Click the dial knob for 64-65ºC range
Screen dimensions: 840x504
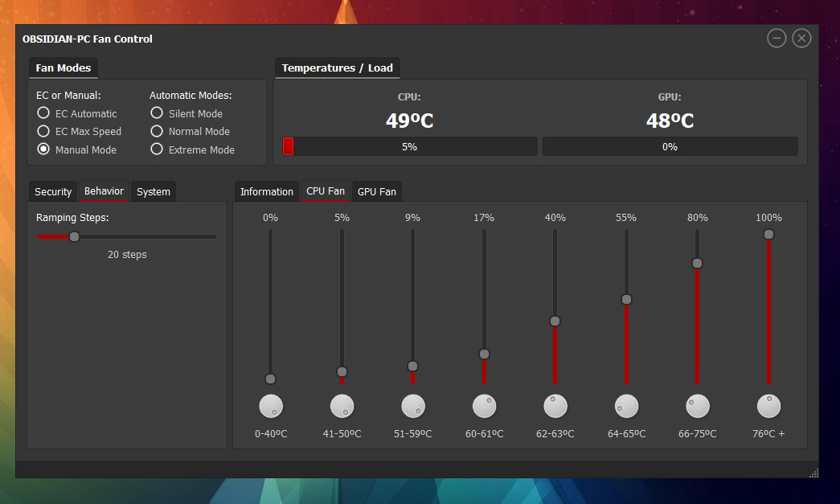(626, 407)
